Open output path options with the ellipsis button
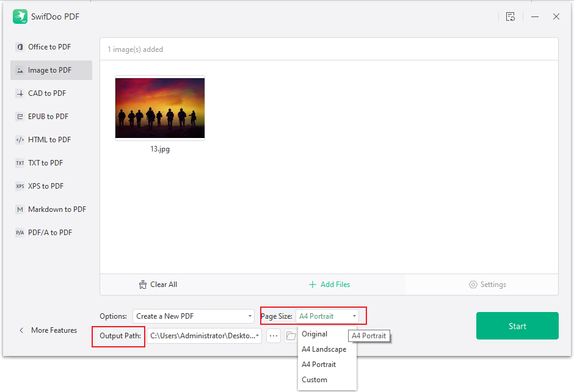This screenshot has width=574, height=392. click(x=273, y=336)
